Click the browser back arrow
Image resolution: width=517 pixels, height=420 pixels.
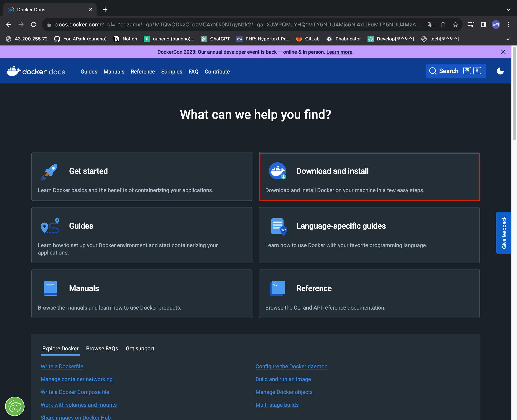coord(9,24)
